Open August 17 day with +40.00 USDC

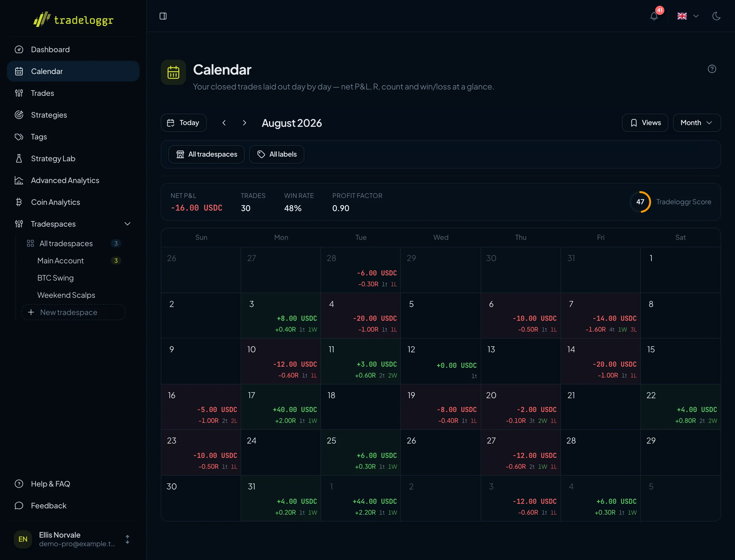281,407
